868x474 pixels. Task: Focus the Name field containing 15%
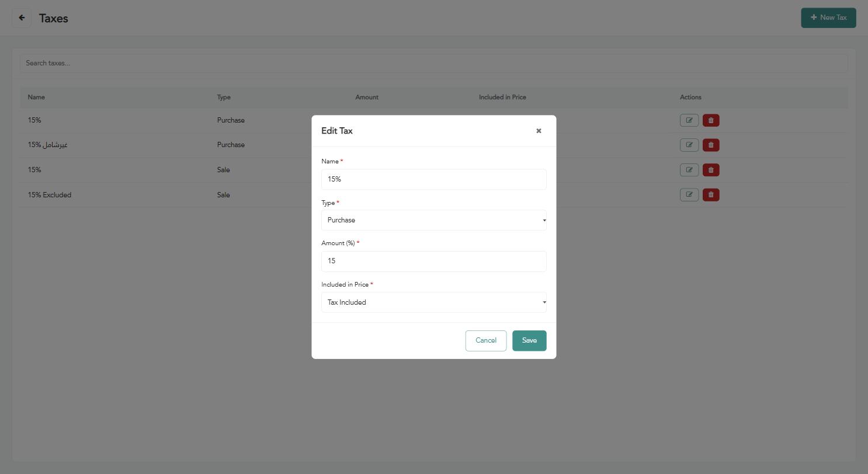coord(434,179)
